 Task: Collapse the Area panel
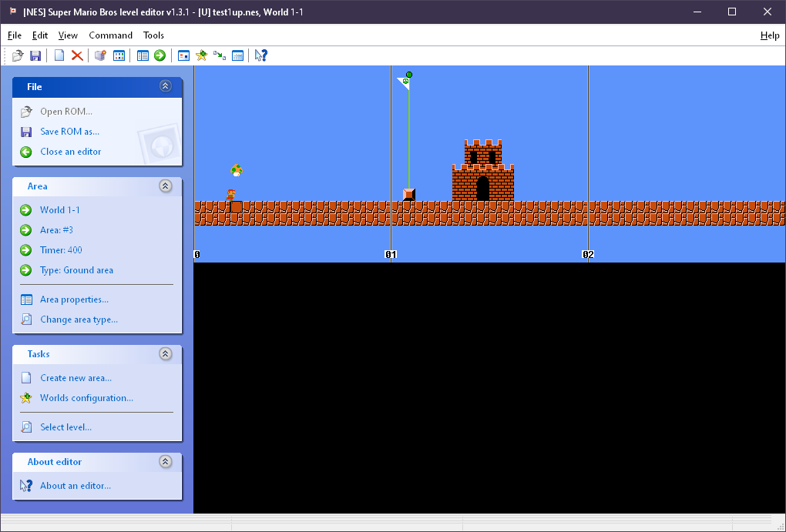(x=166, y=186)
